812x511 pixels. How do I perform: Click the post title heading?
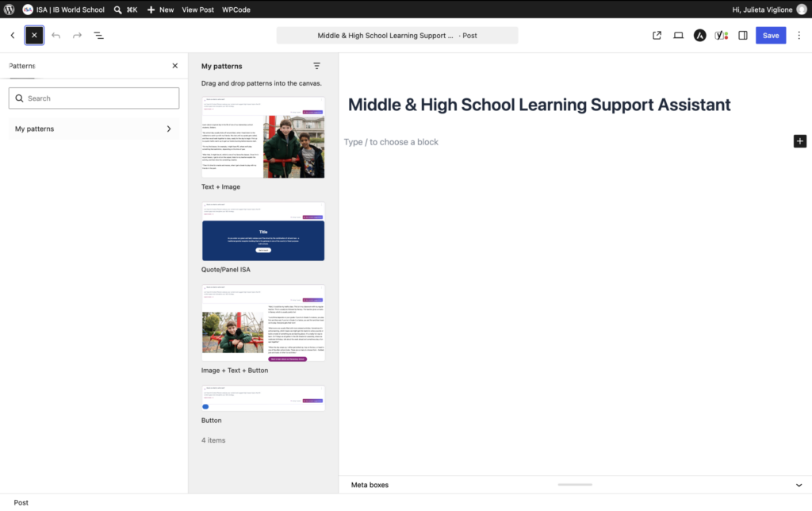[x=539, y=105]
